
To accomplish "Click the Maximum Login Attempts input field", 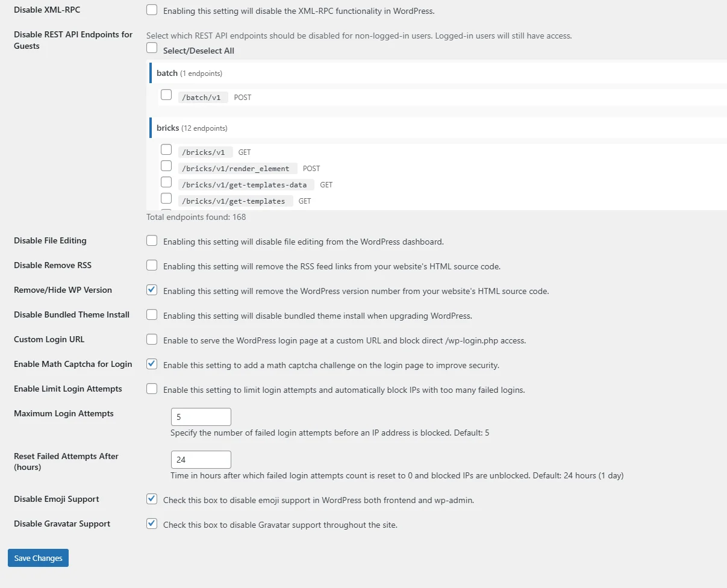I will tap(201, 417).
